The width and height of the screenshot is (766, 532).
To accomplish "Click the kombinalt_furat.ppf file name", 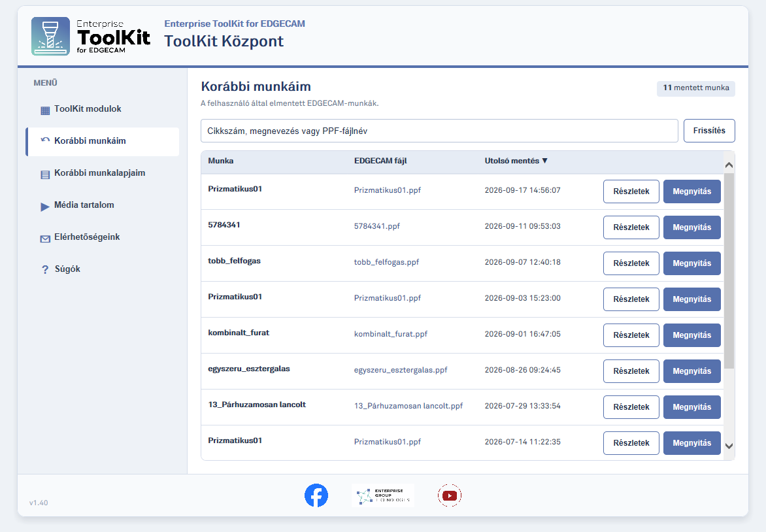I will tap(390, 334).
